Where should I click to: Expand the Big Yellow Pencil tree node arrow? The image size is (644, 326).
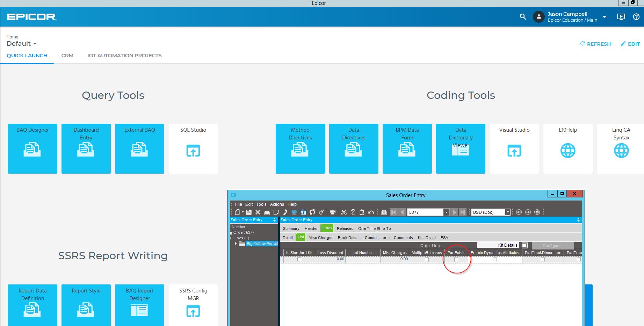pos(236,244)
